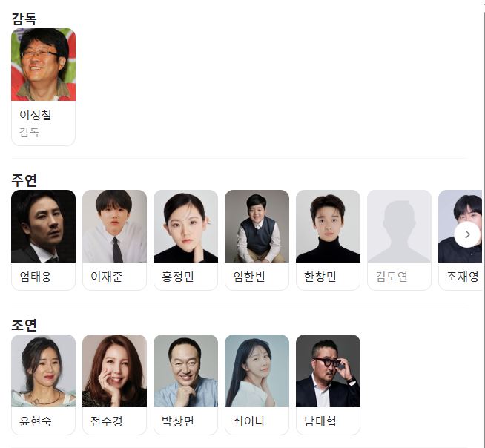
Task: View supporting actress 윤현숙's photo
Action: tap(43, 371)
